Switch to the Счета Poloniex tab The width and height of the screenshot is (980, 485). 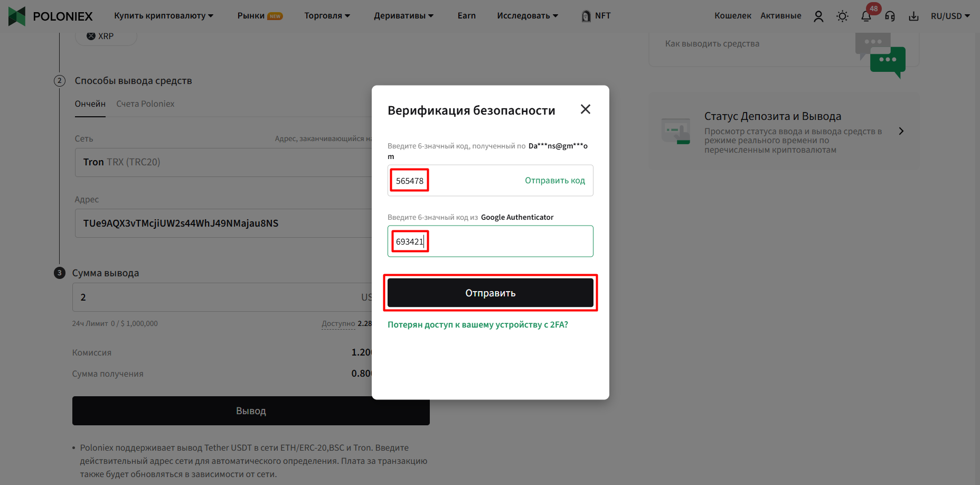pyautogui.click(x=145, y=104)
